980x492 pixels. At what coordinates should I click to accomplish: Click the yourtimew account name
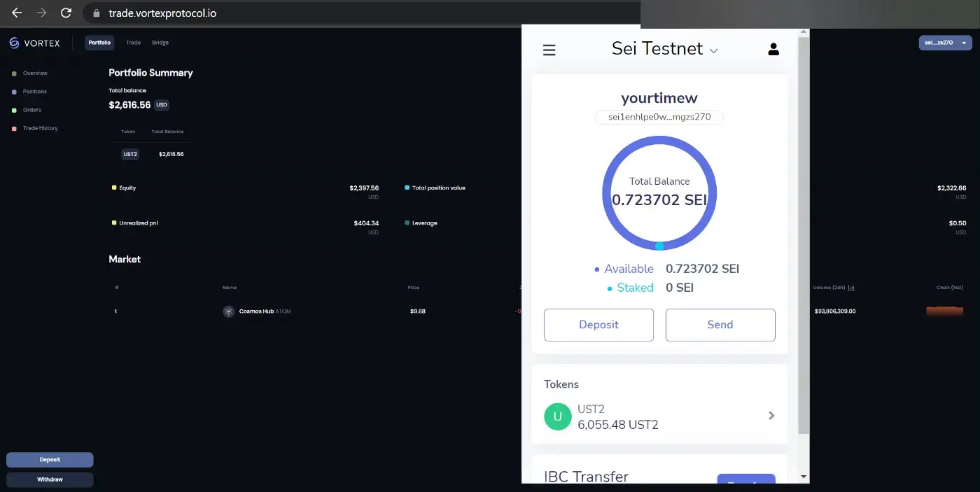(659, 98)
